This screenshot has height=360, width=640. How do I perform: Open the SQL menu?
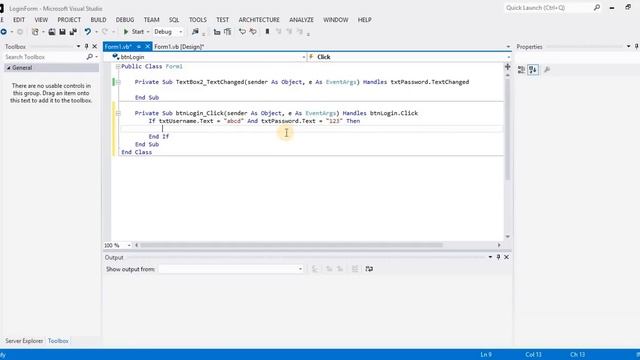pos(174,20)
